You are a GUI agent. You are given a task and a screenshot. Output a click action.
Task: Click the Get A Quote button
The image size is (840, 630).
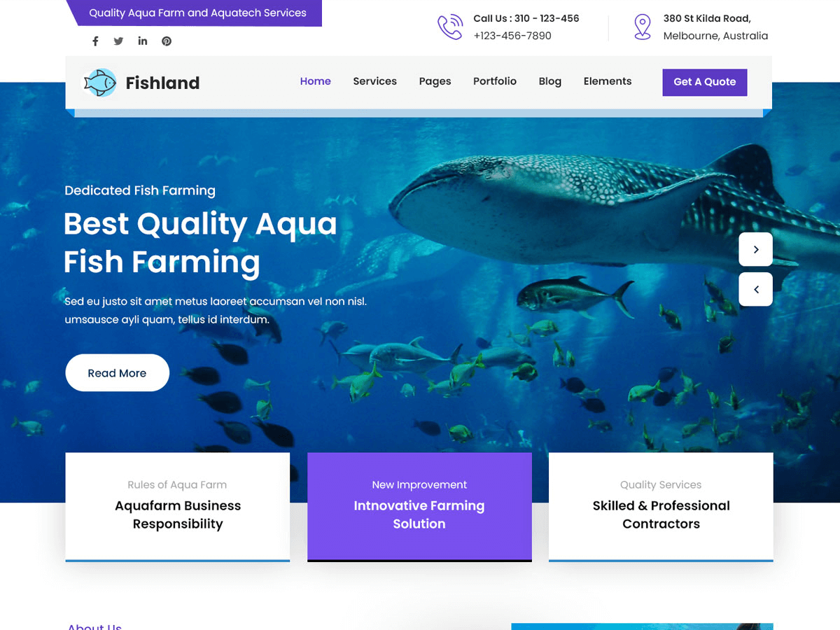704,82
